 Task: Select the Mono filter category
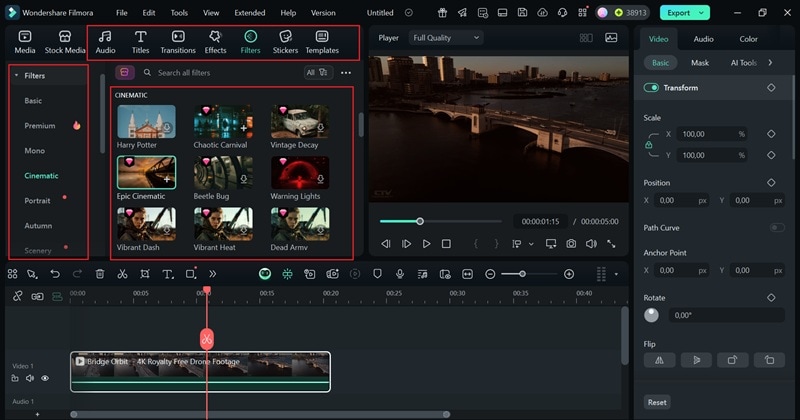(35, 151)
